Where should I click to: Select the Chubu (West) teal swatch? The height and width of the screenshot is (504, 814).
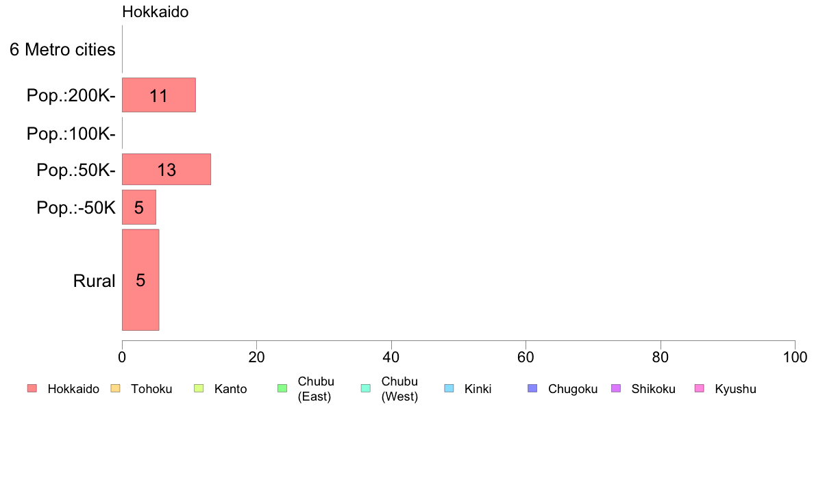pyautogui.click(x=365, y=388)
